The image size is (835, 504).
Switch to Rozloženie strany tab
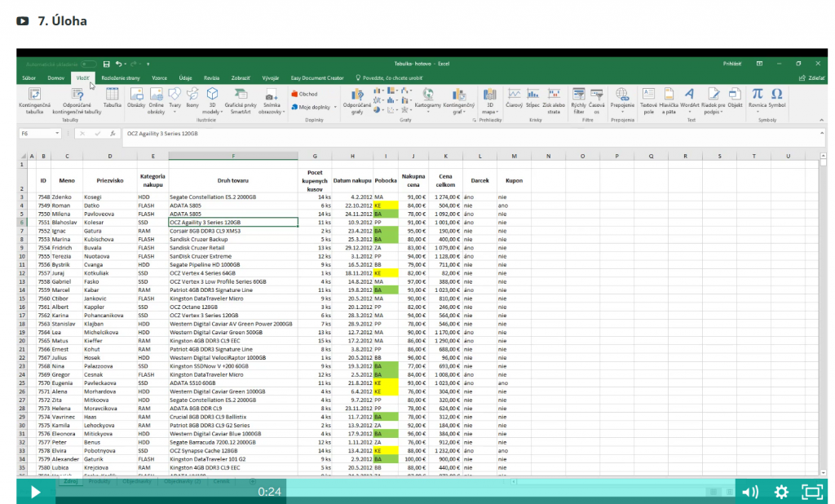121,77
